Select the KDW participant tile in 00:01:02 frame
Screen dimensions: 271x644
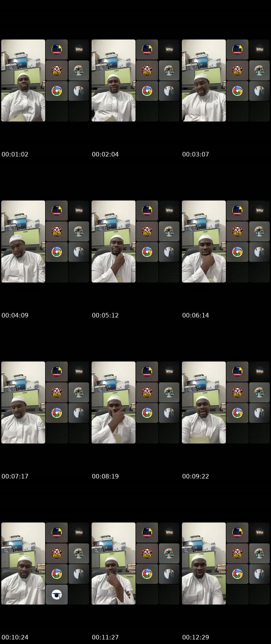pyautogui.click(x=79, y=50)
